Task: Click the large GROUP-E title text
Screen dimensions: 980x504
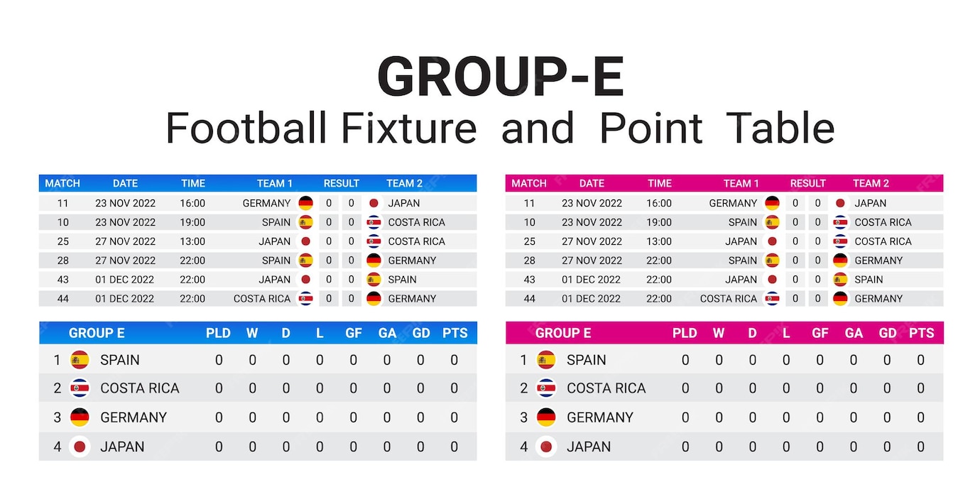Action: tap(501, 77)
